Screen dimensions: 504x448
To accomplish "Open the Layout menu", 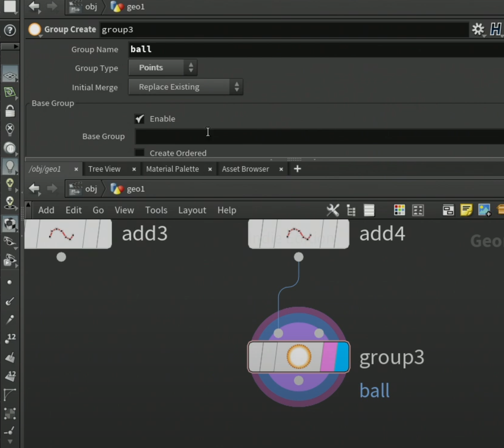I will pos(192,210).
